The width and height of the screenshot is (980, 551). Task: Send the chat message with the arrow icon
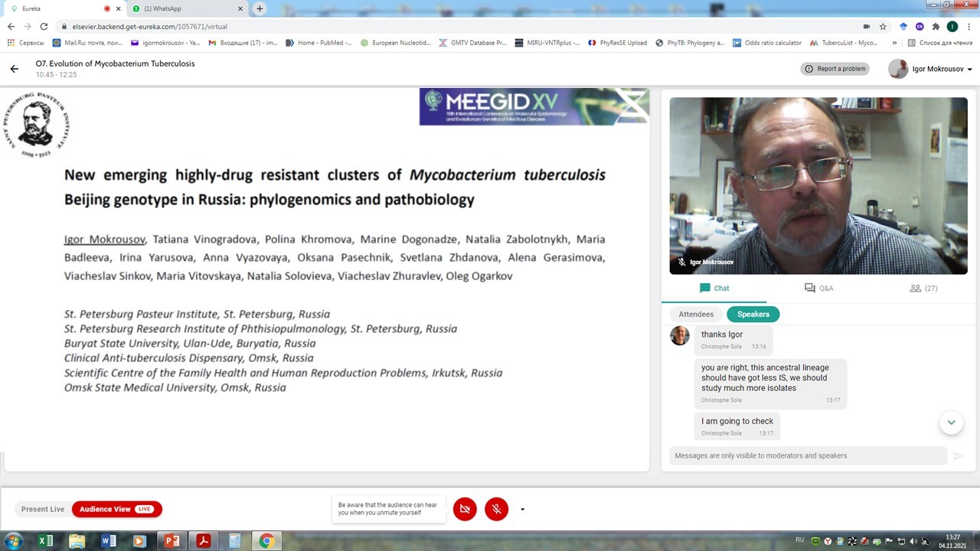958,456
